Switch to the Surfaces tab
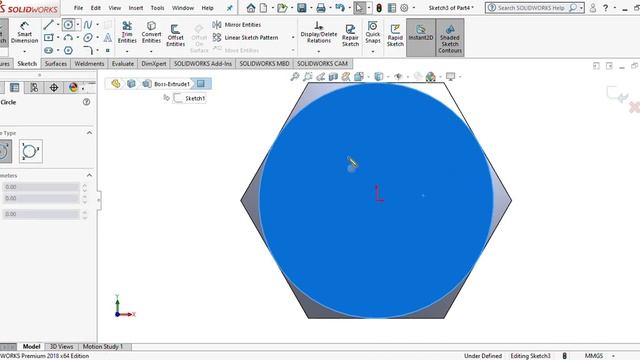 (56, 64)
